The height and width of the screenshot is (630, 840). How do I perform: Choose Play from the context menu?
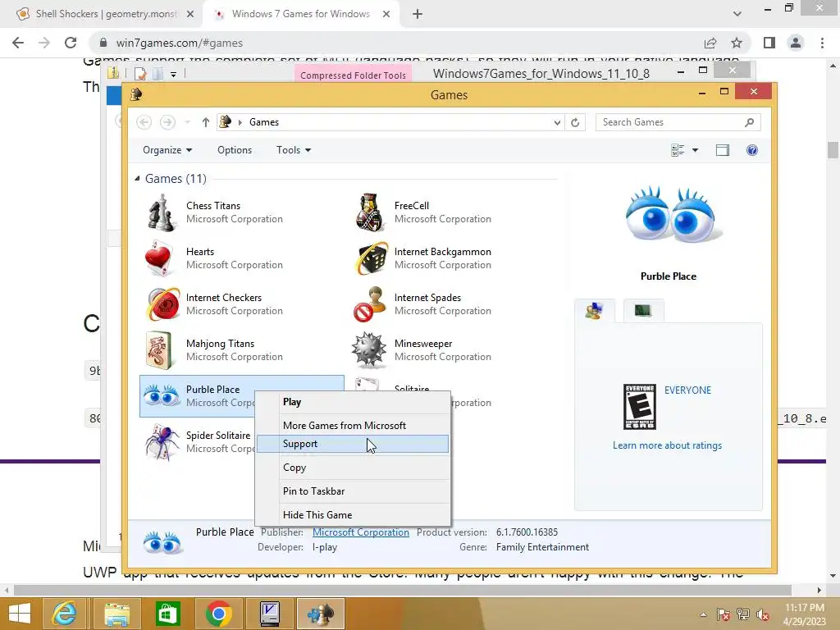pyautogui.click(x=353, y=402)
